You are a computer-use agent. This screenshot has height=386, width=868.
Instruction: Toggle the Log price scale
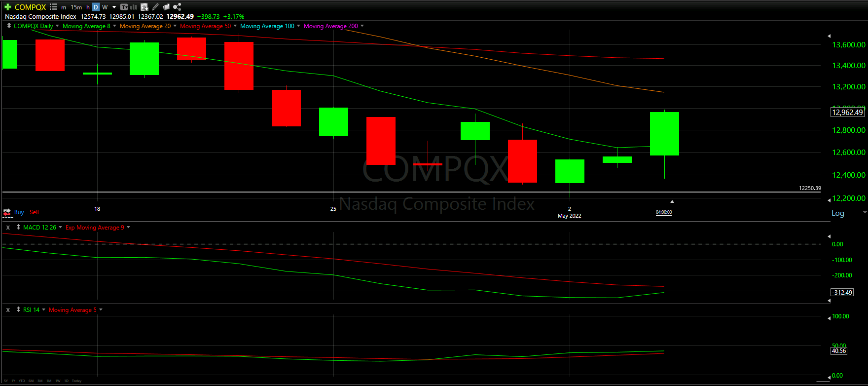coord(837,213)
